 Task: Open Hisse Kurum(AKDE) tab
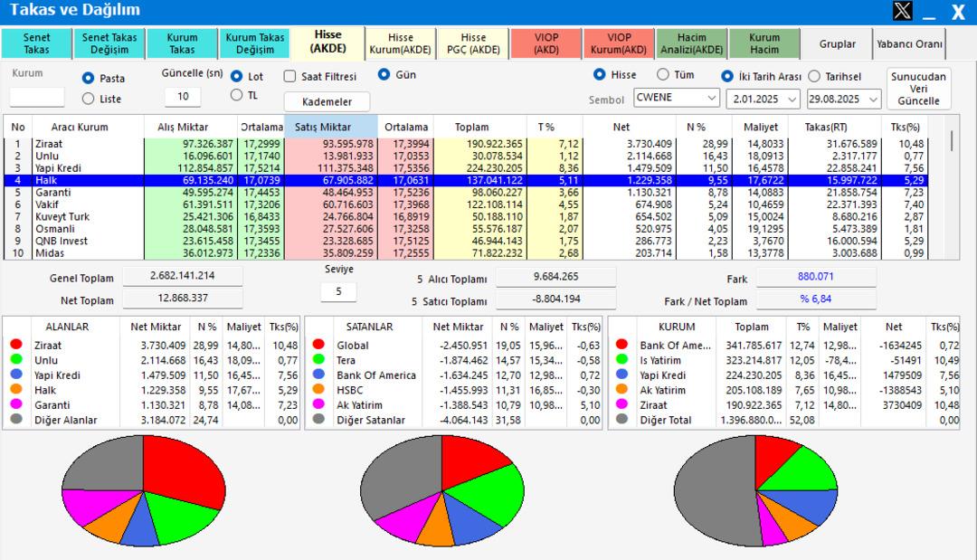(x=401, y=43)
